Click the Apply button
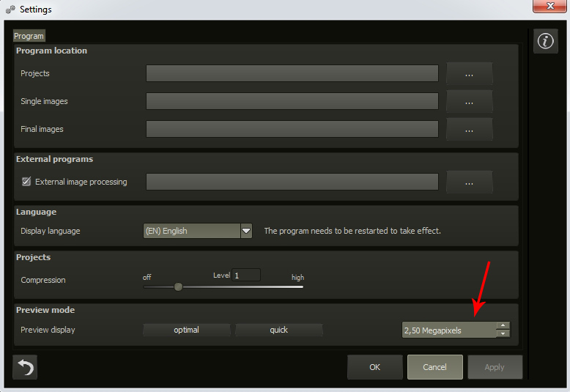Viewport: 570px width, 392px height. point(495,367)
